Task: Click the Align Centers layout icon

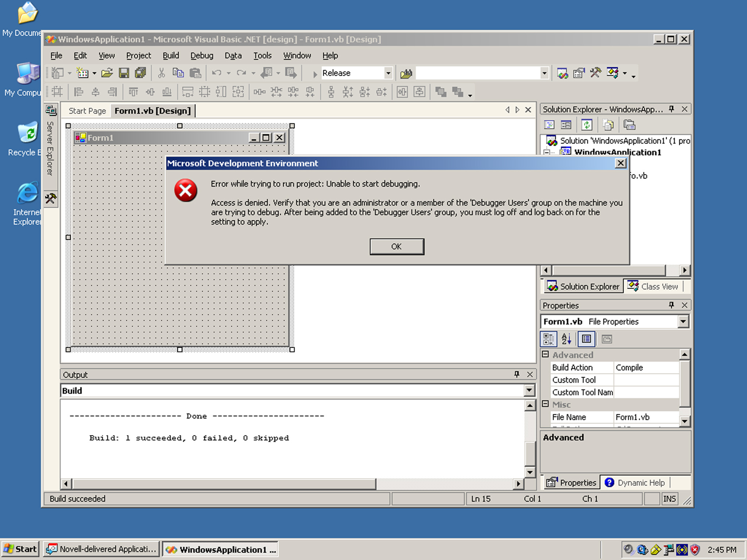Action: tap(96, 92)
